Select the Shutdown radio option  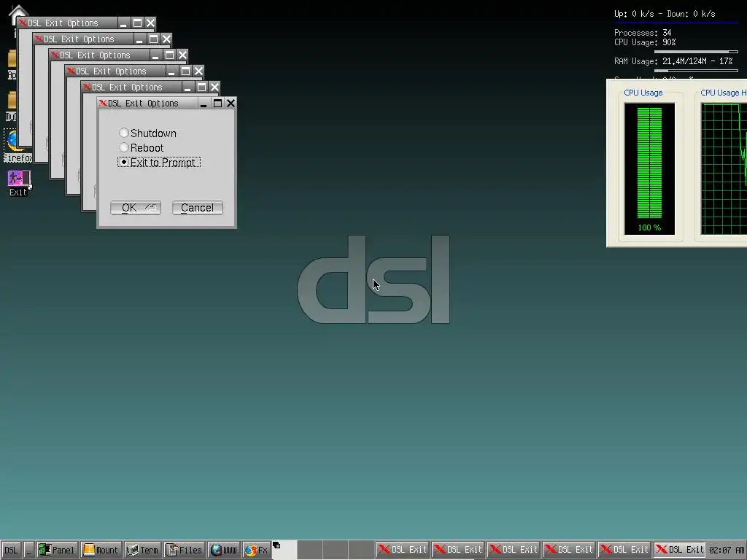(x=147, y=133)
